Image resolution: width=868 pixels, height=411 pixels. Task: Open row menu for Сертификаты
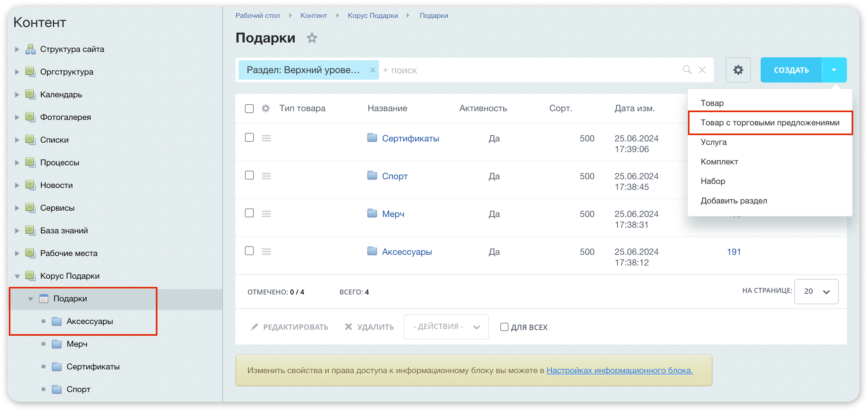[x=266, y=138]
